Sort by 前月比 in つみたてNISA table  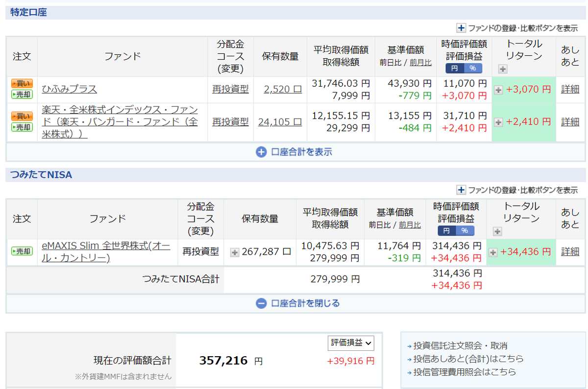click(410, 225)
